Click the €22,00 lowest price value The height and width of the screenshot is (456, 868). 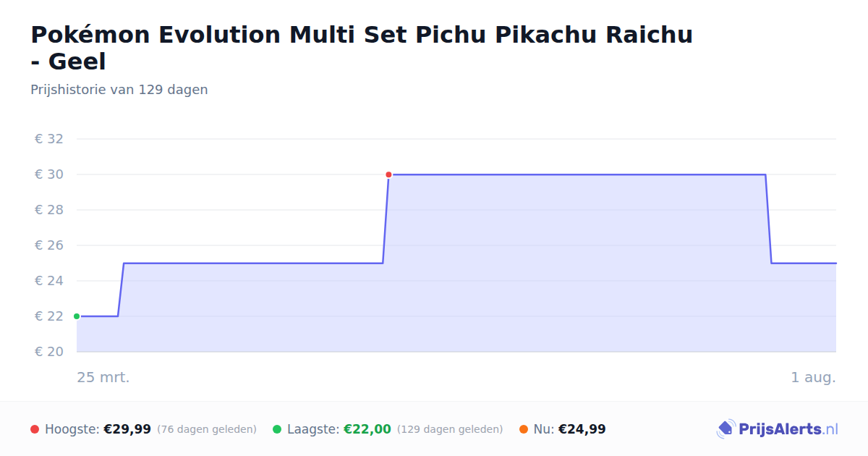(367, 429)
